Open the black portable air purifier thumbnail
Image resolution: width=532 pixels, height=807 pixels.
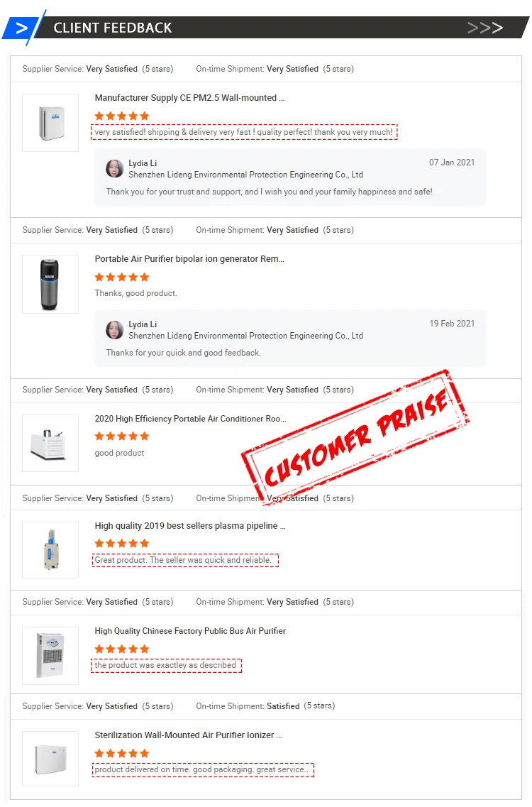pos(50,284)
